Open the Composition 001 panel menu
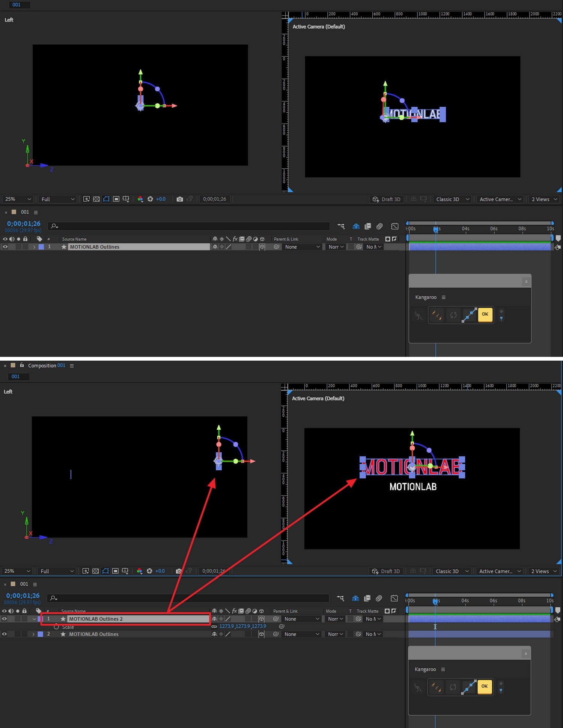The image size is (563, 728). (x=72, y=366)
